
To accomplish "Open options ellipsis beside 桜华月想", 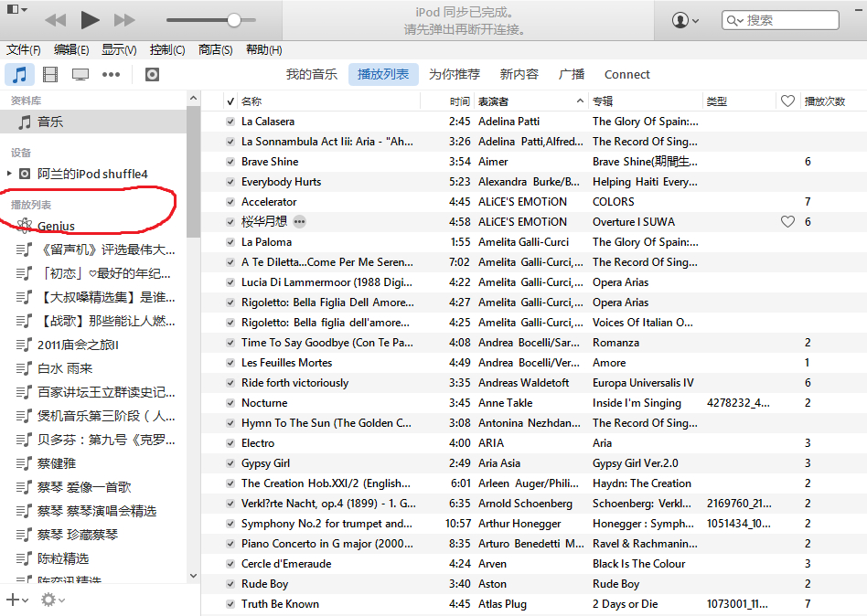I will pos(299,222).
